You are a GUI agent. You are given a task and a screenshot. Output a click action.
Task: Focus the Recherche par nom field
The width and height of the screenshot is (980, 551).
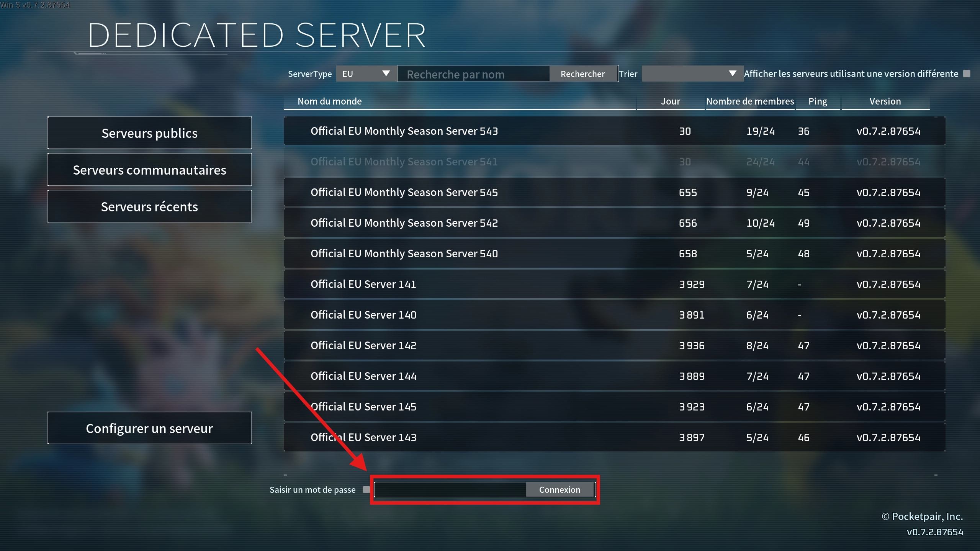474,74
